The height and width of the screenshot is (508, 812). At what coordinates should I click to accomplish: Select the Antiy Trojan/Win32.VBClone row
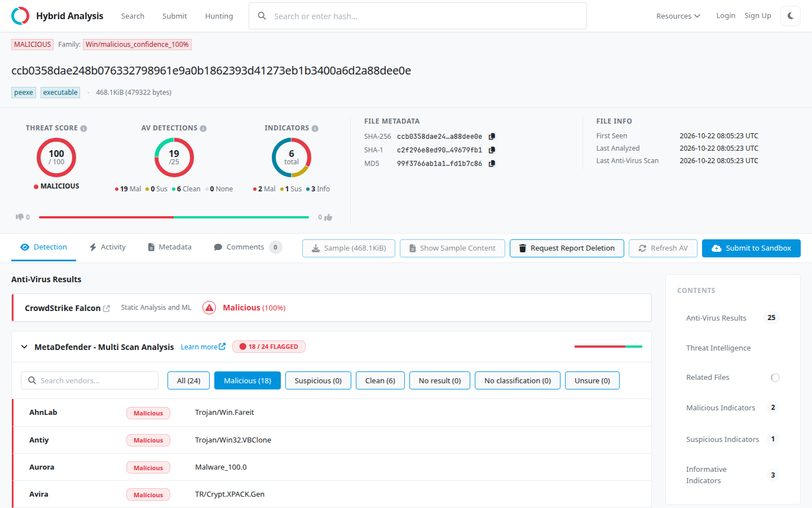click(x=332, y=440)
